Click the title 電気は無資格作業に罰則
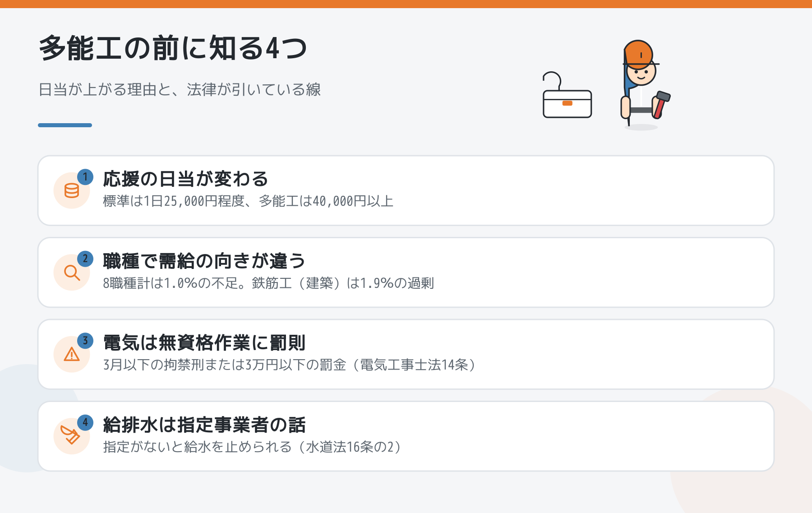The image size is (812, 513). tap(204, 343)
